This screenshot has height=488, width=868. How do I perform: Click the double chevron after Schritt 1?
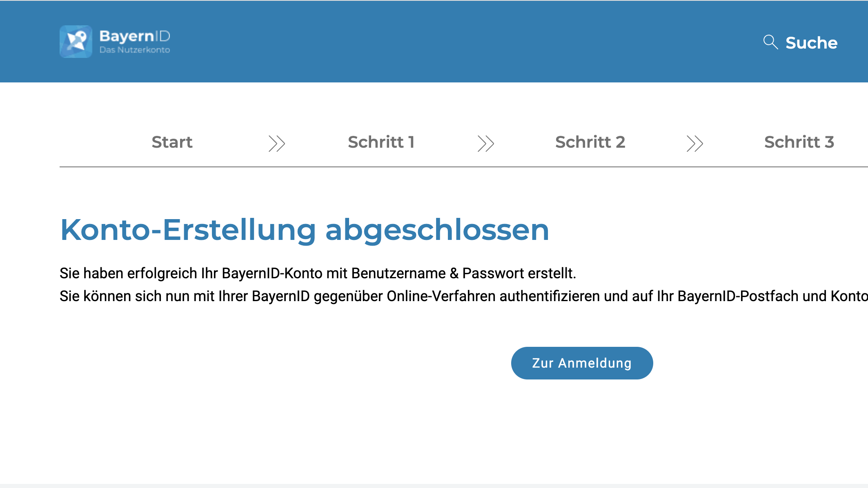click(x=486, y=143)
